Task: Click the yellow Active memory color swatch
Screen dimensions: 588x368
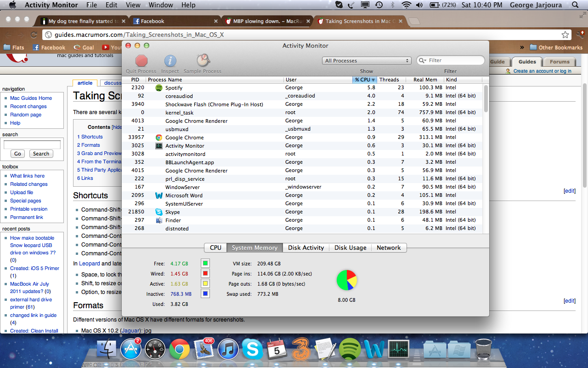Action: click(205, 283)
